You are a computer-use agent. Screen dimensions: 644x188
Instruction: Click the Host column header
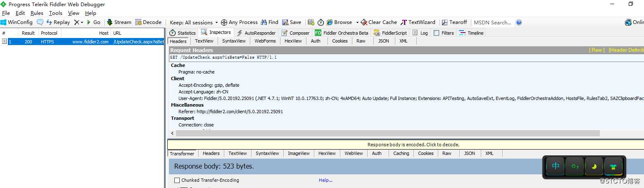click(x=86, y=33)
